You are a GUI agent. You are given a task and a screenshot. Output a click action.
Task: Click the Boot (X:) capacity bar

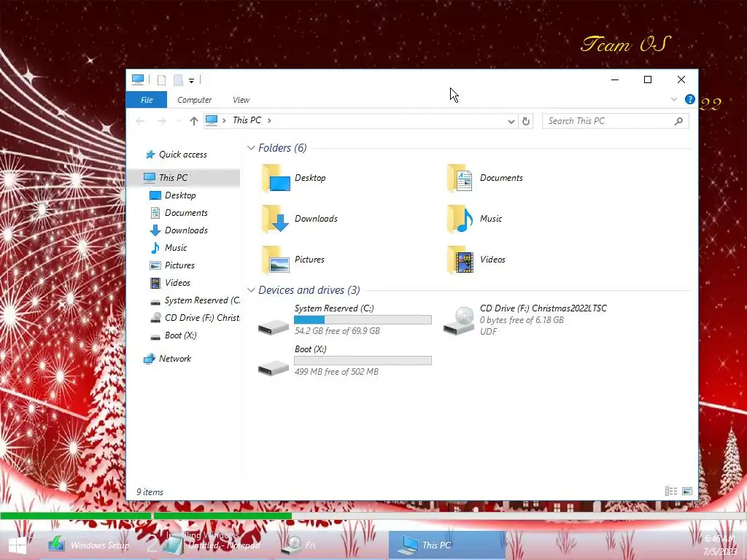point(363,360)
